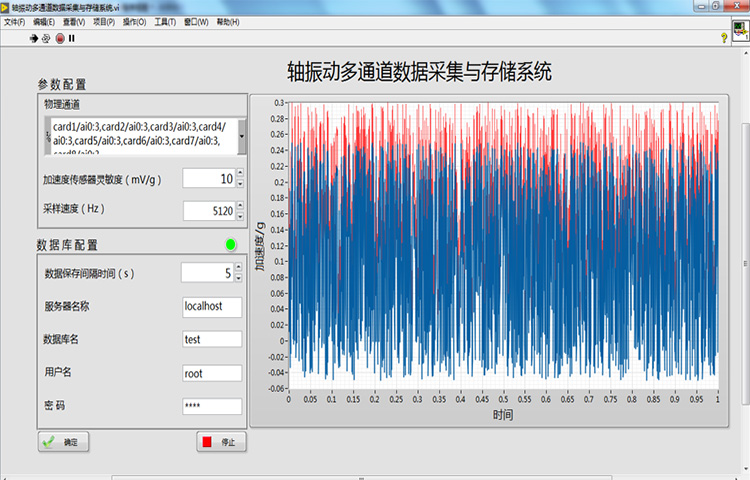This screenshot has height=480, width=750.
Task: Open the 工具(T) menu
Action: click(x=166, y=21)
